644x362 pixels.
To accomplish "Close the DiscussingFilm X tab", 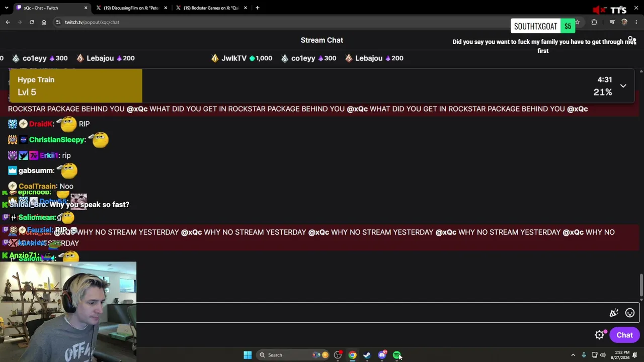I will tap(166, 8).
